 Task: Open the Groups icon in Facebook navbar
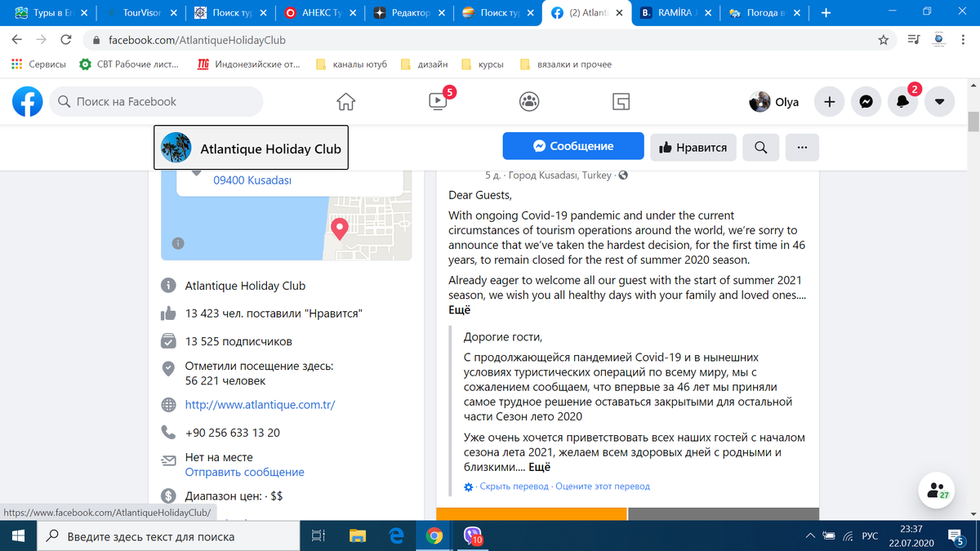(529, 101)
